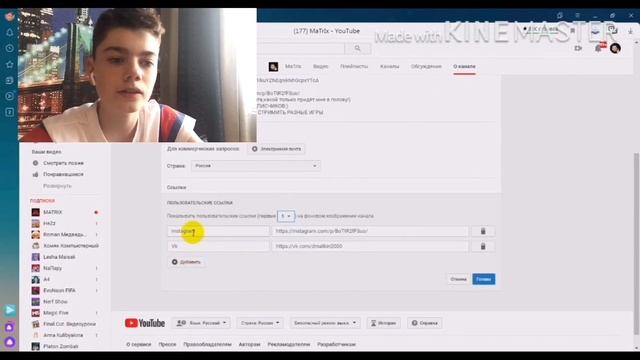
Task: Open footer link Авторам
Action: pyautogui.click(x=249, y=344)
